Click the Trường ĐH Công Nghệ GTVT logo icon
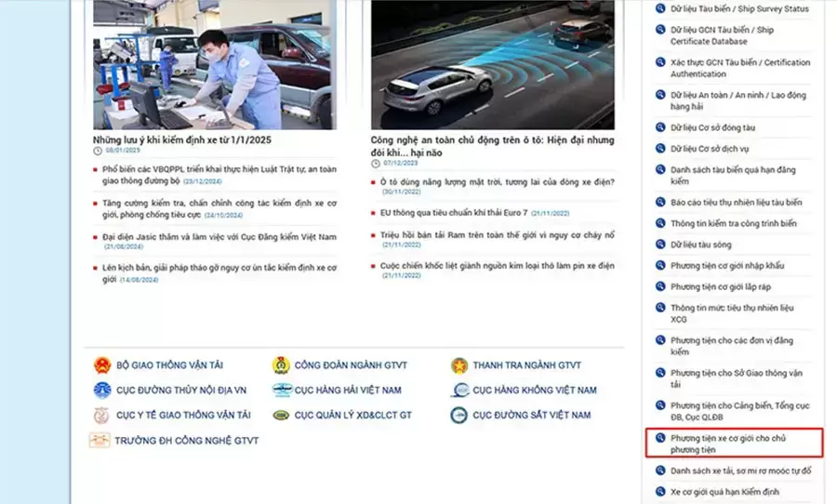 pyautogui.click(x=100, y=441)
